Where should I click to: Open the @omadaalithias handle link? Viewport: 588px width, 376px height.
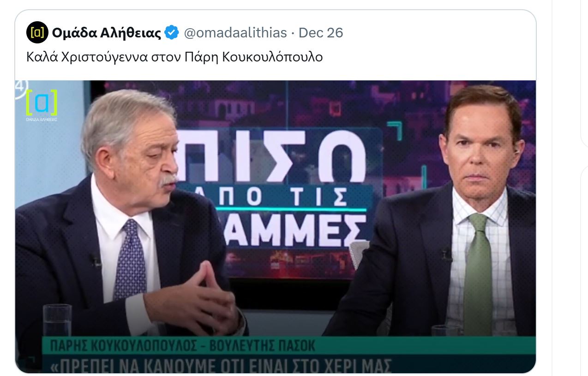coord(235,33)
